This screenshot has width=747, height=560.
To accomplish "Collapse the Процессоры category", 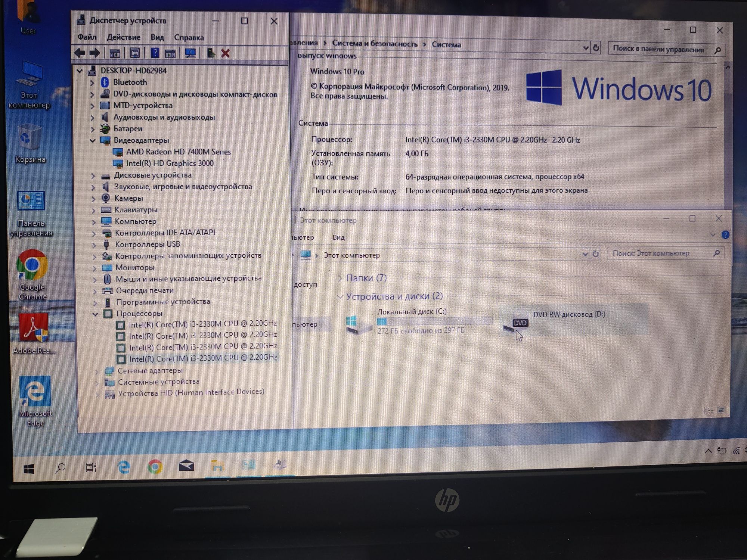I will point(95,314).
